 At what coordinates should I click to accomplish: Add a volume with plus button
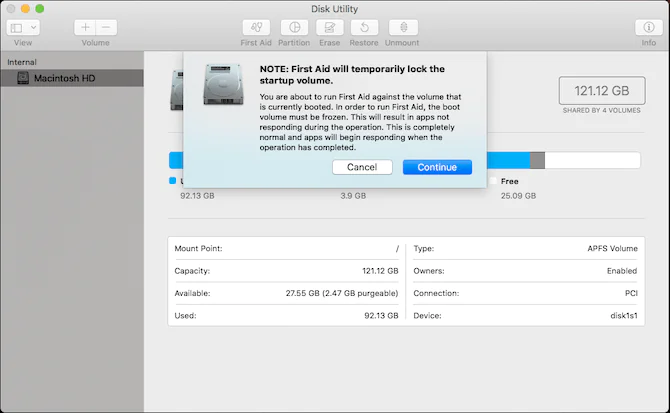[85, 27]
